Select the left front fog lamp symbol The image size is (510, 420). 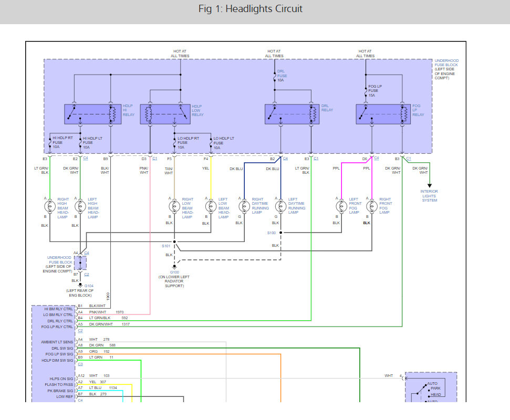pos(341,206)
